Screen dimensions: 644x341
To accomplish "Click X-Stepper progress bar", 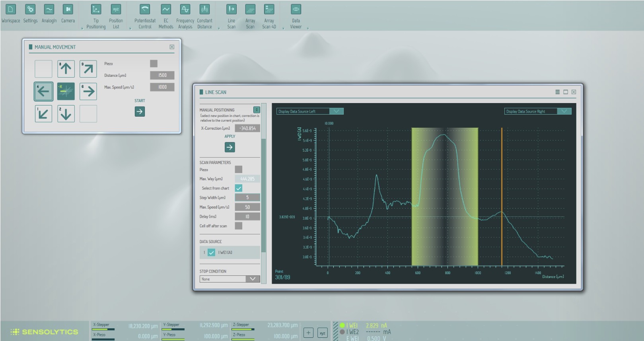I will tap(103, 329).
